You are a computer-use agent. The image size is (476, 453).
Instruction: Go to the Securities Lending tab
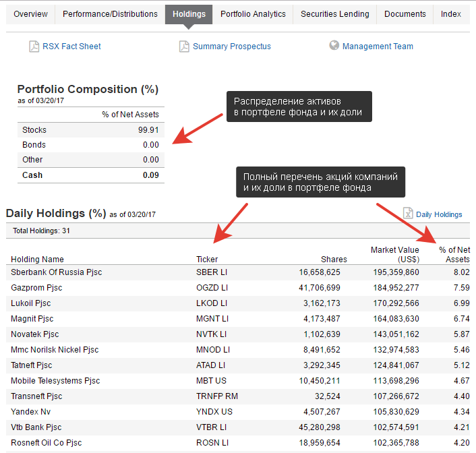335,14
